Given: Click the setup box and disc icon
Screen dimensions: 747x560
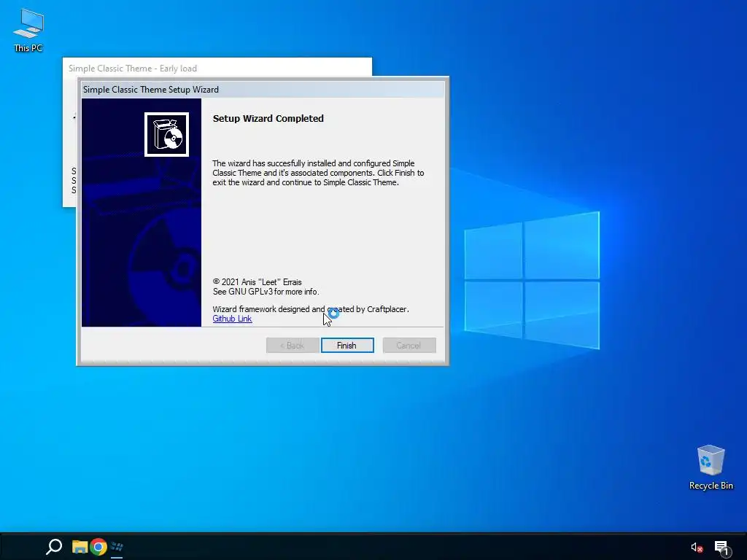Looking at the screenshot, I should pyautogui.click(x=167, y=134).
